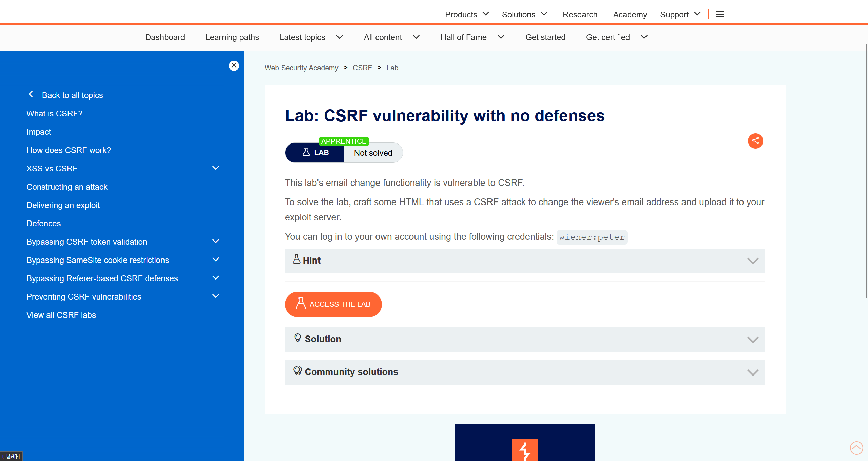
Task: Click the back arrow beside all topics
Action: click(31, 94)
